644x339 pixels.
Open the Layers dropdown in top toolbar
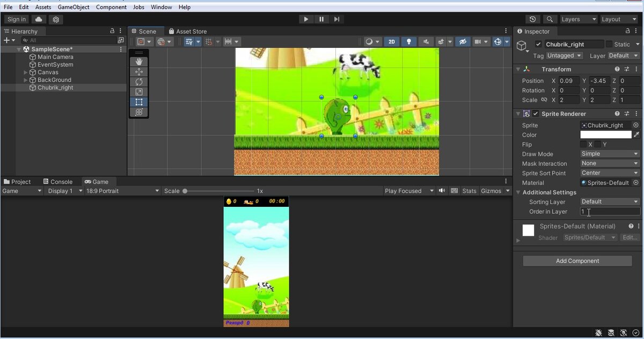(579, 19)
